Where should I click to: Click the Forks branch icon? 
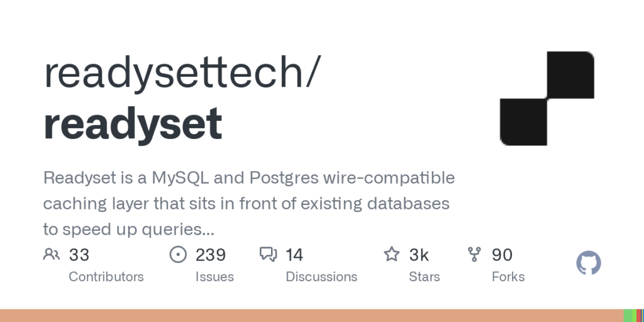point(475,255)
